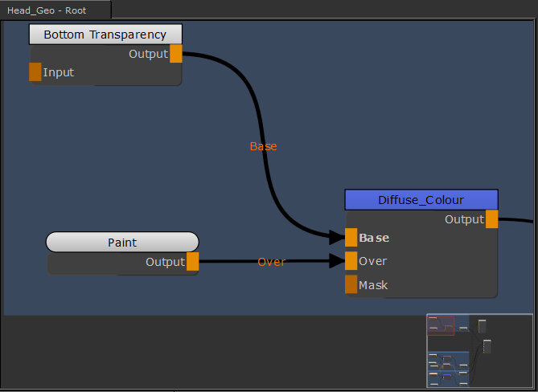Click the Paint node's Output port
The image size is (538, 392).
[192, 262]
